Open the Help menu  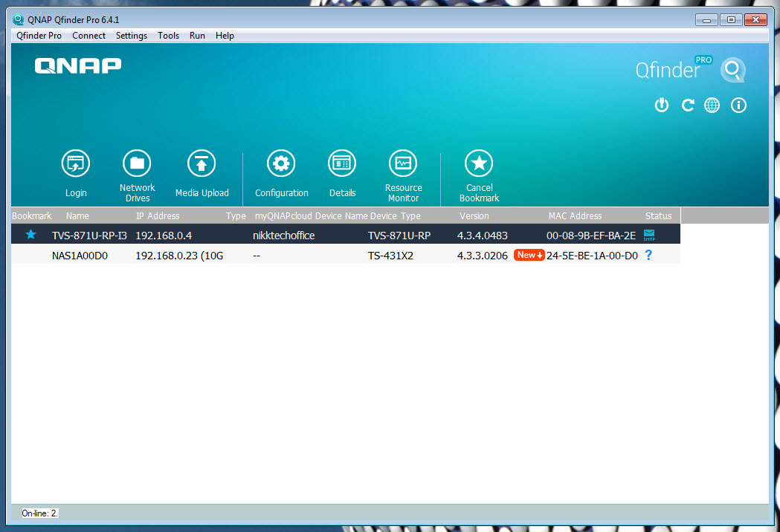click(x=225, y=36)
